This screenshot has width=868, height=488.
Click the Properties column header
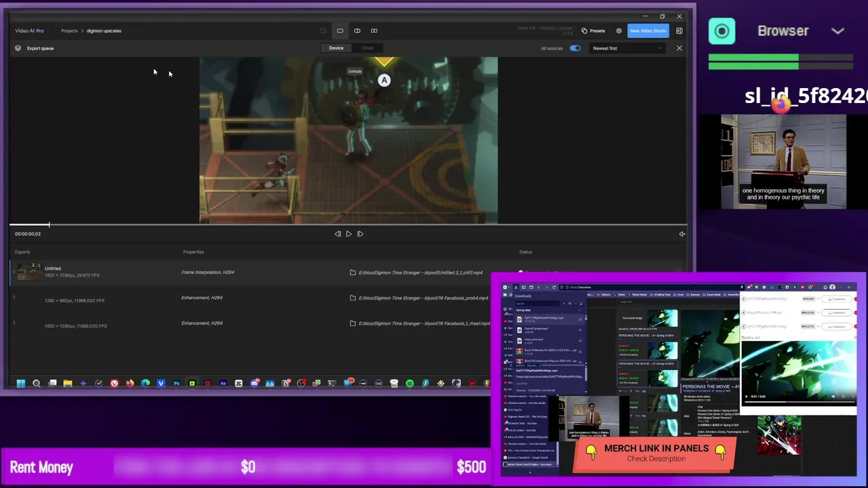pos(193,252)
